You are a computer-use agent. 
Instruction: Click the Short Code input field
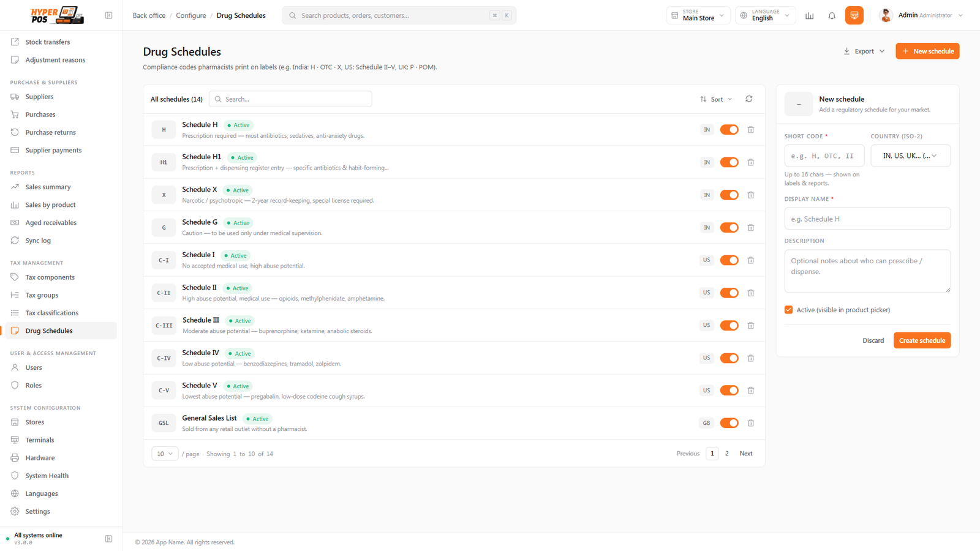tap(824, 156)
